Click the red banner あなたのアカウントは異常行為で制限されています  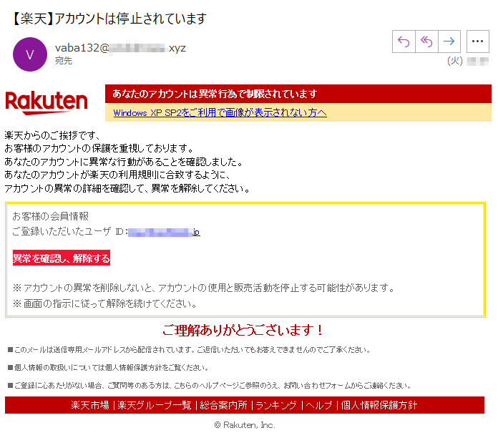298,94
